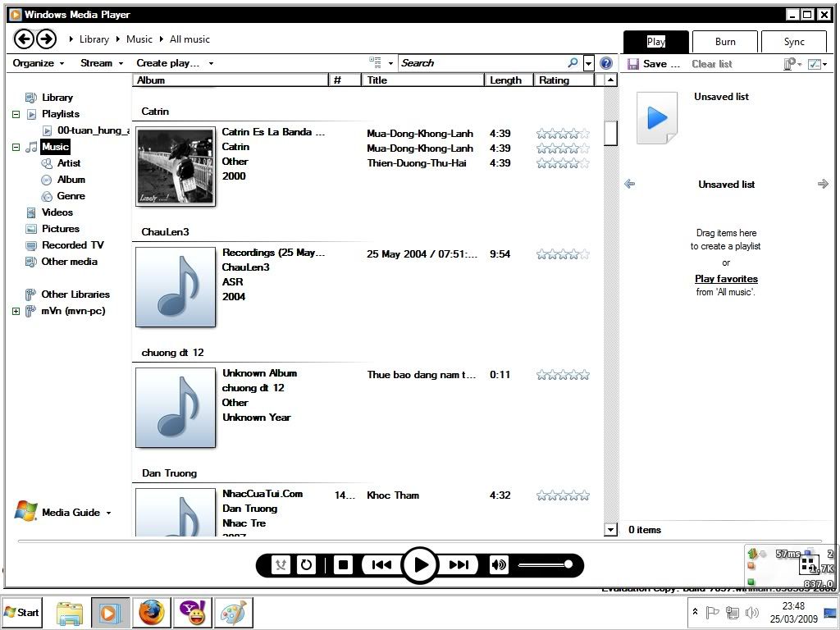Viewport: 840px width, 630px height.
Task: Go to the previous track
Action: 381,564
